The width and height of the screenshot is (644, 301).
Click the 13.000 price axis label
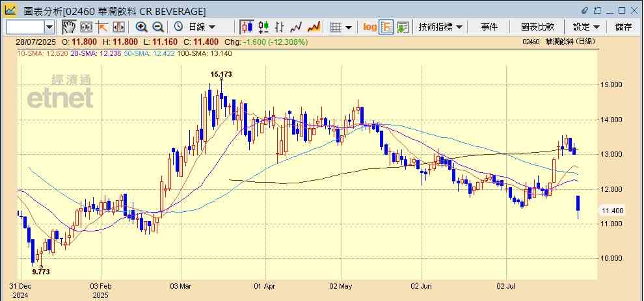coord(612,155)
